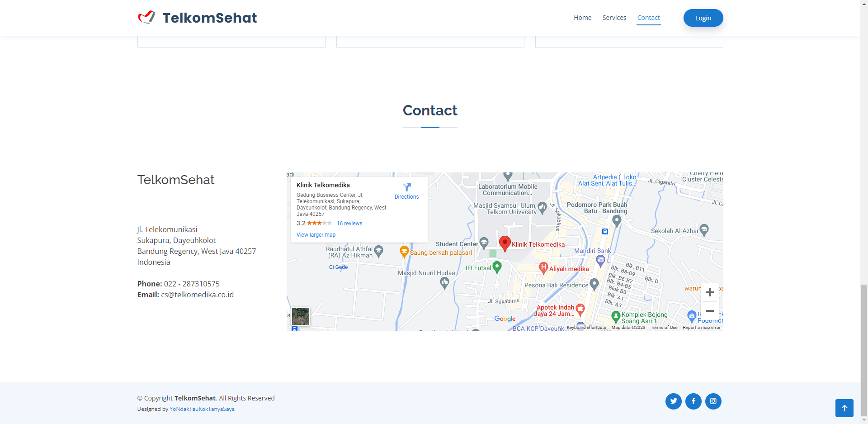
Task: Click the email cs@telkomedika.co.id text
Action: click(198, 295)
